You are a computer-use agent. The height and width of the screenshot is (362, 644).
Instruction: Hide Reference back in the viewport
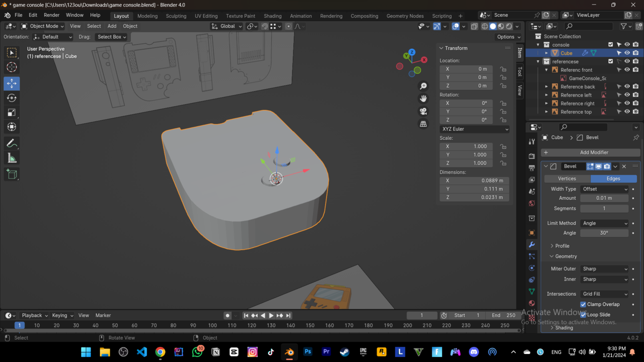pyautogui.click(x=627, y=86)
